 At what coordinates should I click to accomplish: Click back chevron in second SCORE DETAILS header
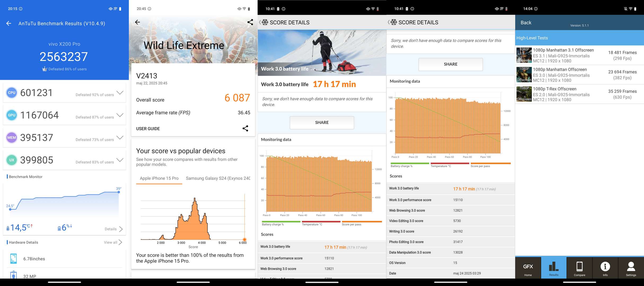(389, 22)
